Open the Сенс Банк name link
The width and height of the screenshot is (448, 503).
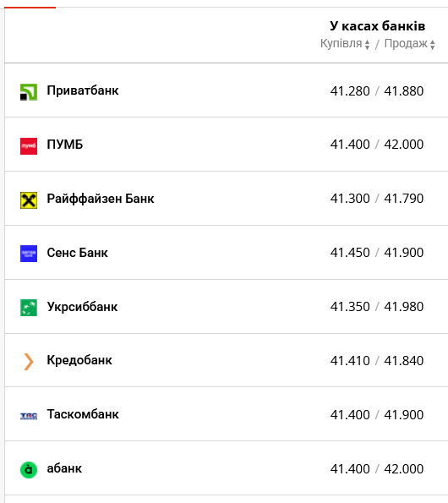77,253
